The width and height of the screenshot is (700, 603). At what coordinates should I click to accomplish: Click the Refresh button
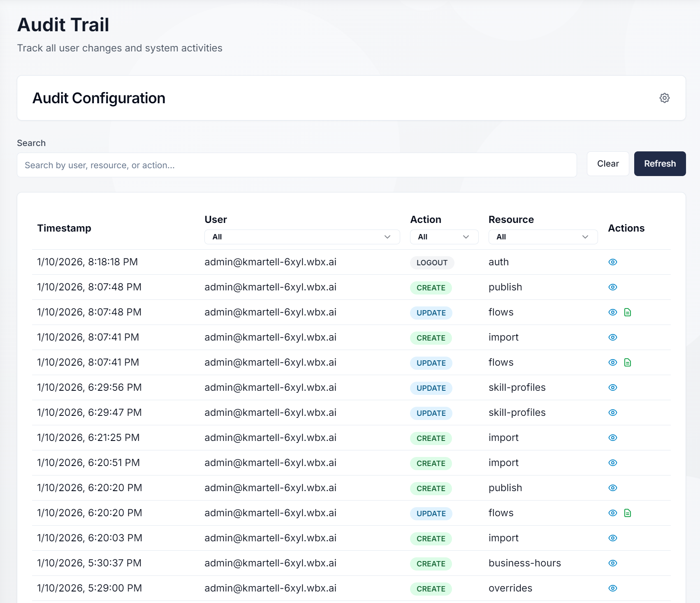point(660,163)
